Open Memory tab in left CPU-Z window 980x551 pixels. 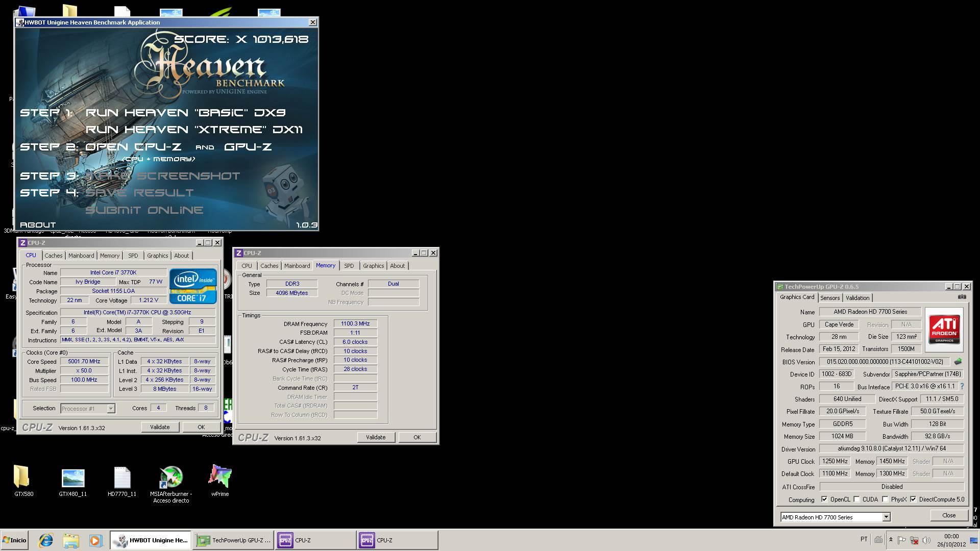click(110, 256)
